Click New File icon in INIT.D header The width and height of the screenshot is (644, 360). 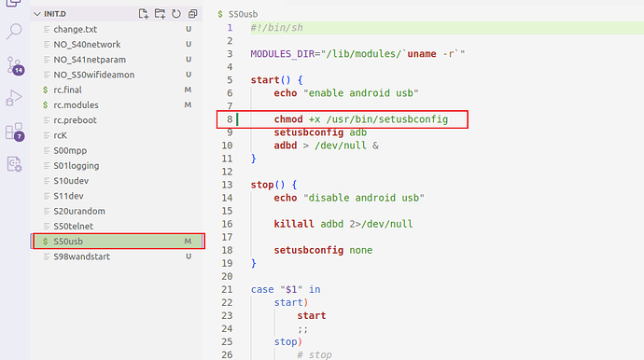point(144,14)
